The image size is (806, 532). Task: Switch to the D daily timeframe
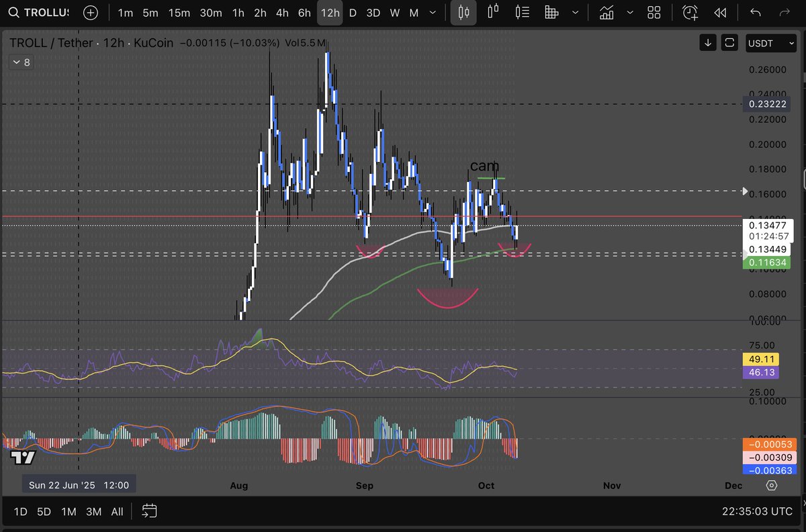[x=353, y=13]
